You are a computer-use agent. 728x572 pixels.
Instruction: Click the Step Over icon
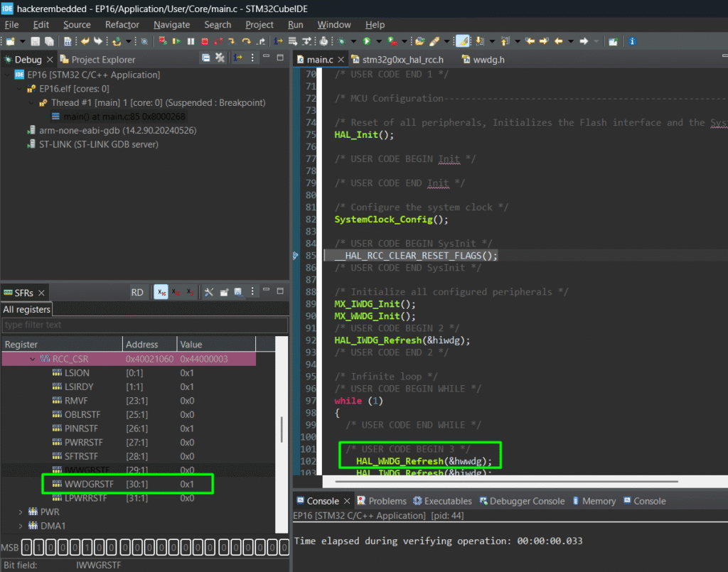click(x=246, y=42)
